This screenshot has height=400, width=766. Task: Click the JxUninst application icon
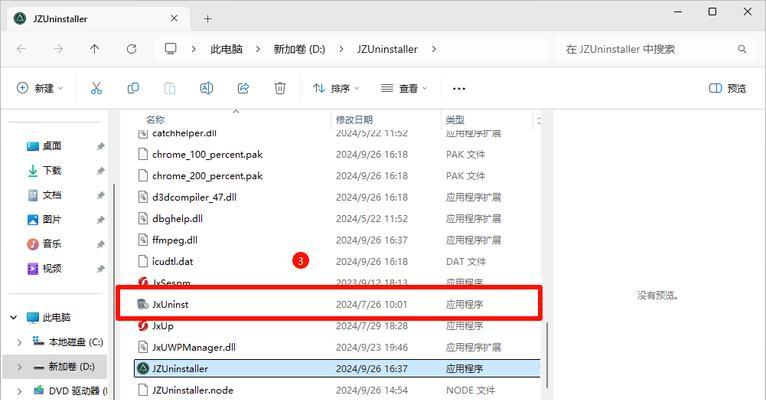coord(143,304)
